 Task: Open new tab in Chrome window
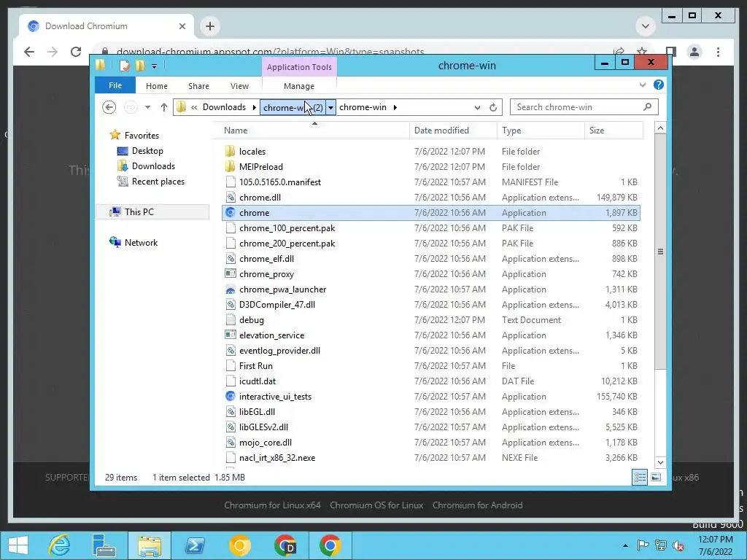(210, 26)
